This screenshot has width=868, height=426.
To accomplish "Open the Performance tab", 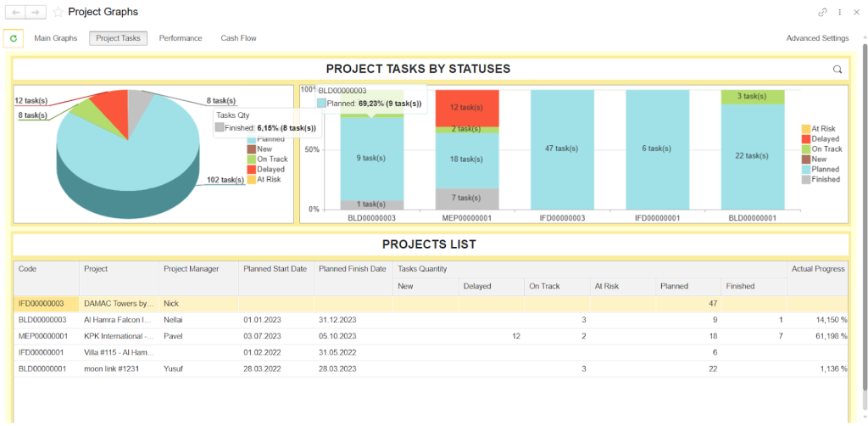I will pyautogui.click(x=181, y=38).
